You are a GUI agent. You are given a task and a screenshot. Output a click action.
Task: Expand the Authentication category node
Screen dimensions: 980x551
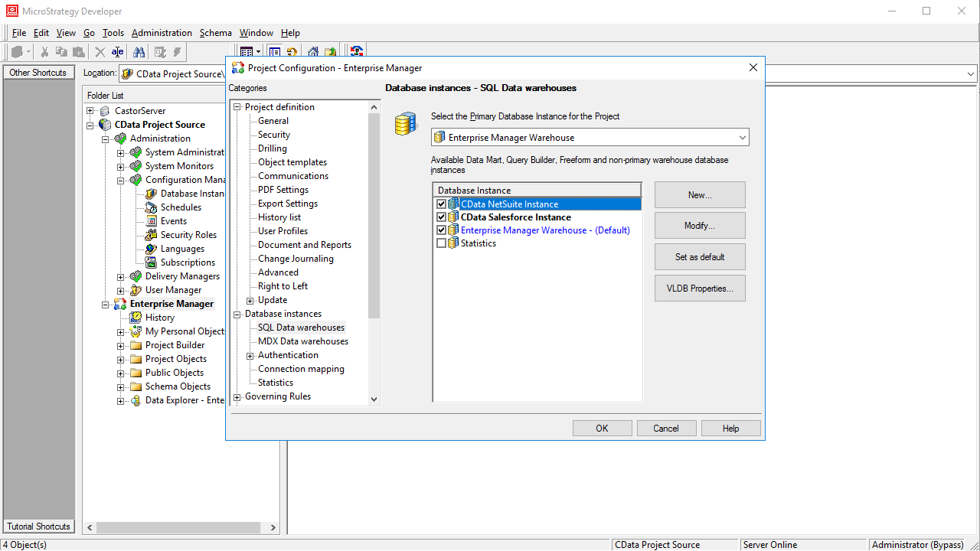[250, 355]
